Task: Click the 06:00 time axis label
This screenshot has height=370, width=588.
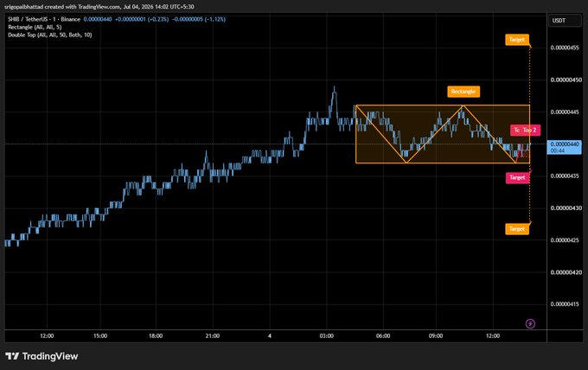Action: [383, 336]
